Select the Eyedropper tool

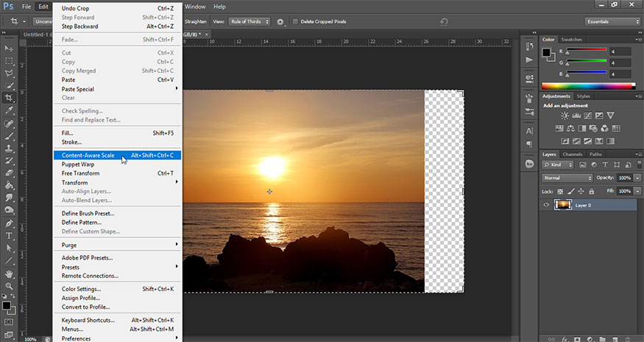(10, 110)
